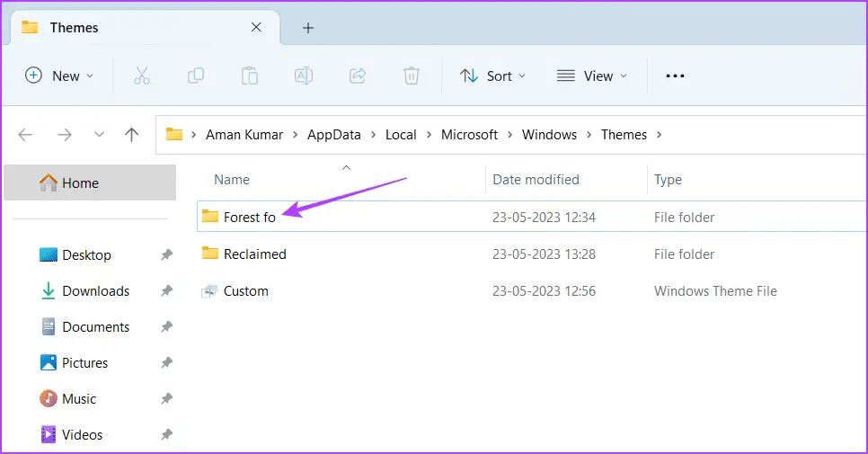Select the Reclaimed folder

tap(254, 254)
